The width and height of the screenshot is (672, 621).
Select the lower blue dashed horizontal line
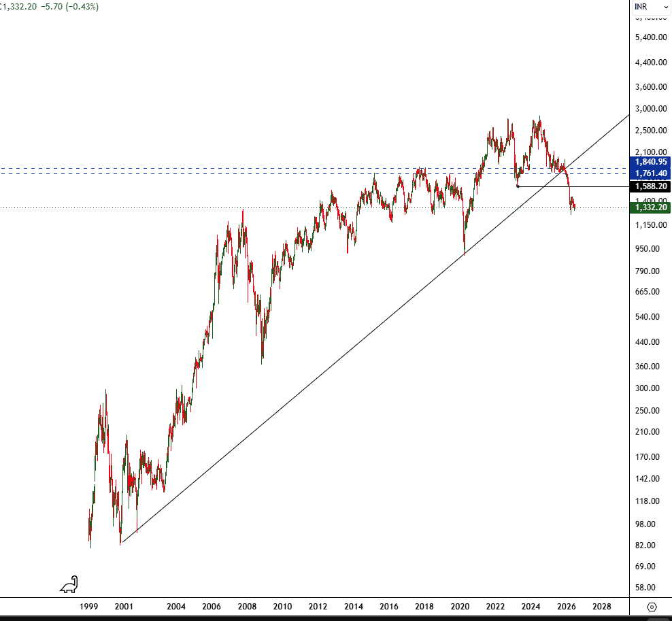314,173
